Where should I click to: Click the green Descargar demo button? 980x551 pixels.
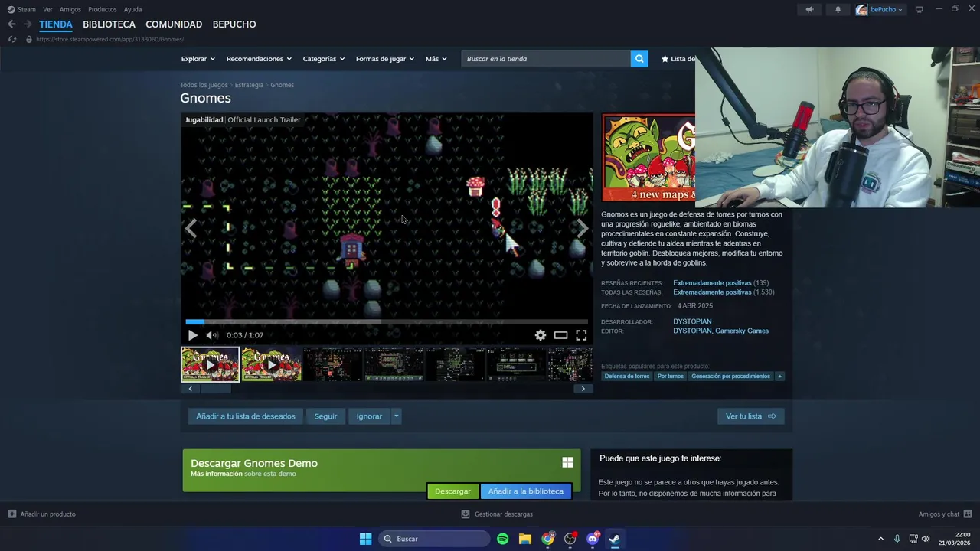[x=452, y=491]
